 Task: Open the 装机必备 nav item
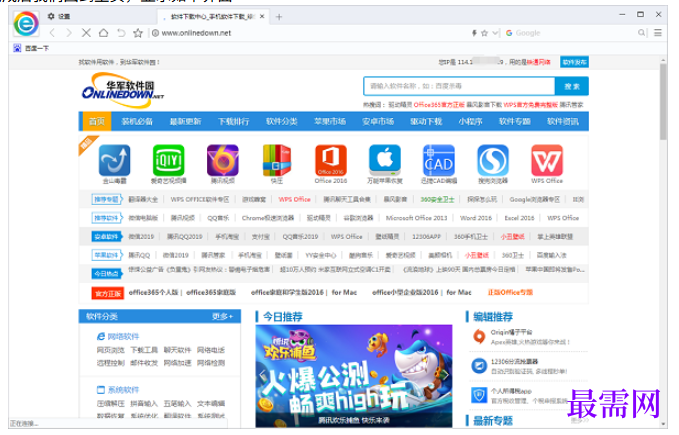point(137,122)
